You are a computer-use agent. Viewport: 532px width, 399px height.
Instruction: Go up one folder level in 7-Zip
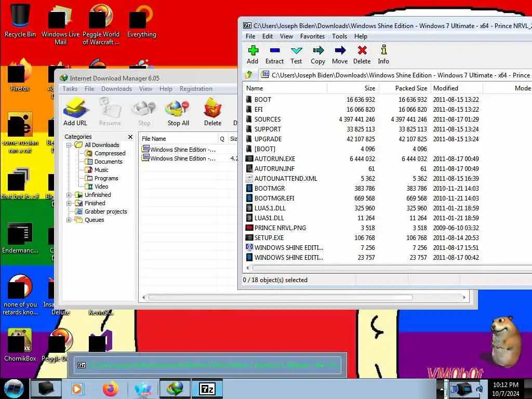(x=249, y=75)
